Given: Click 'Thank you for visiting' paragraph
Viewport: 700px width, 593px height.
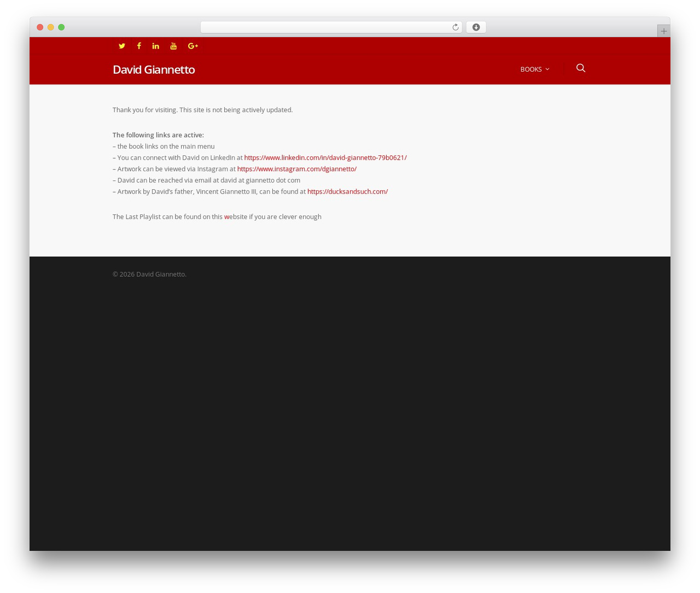Looking at the screenshot, I should point(202,110).
